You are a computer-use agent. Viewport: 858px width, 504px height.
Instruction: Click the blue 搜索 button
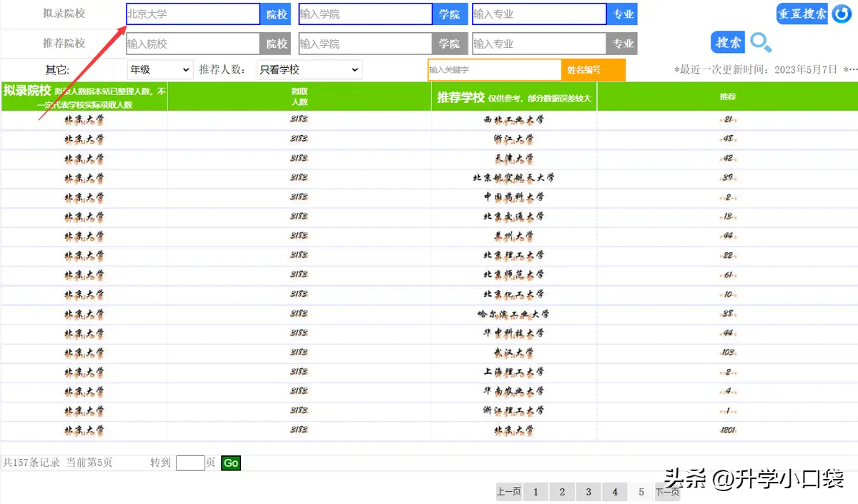pyautogui.click(x=728, y=42)
